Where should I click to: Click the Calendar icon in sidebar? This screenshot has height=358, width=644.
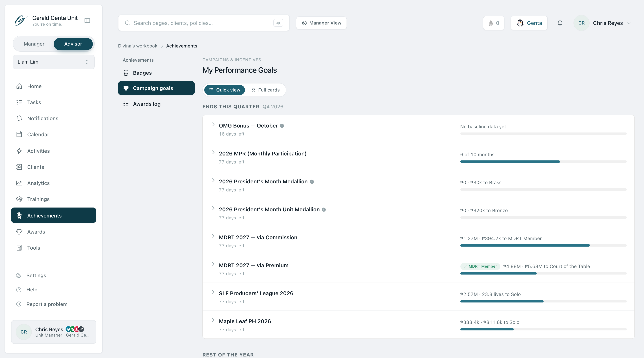pyautogui.click(x=19, y=134)
